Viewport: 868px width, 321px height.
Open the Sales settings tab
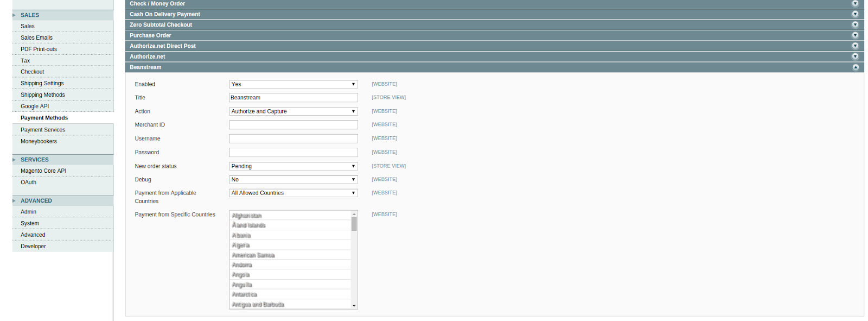(63, 26)
